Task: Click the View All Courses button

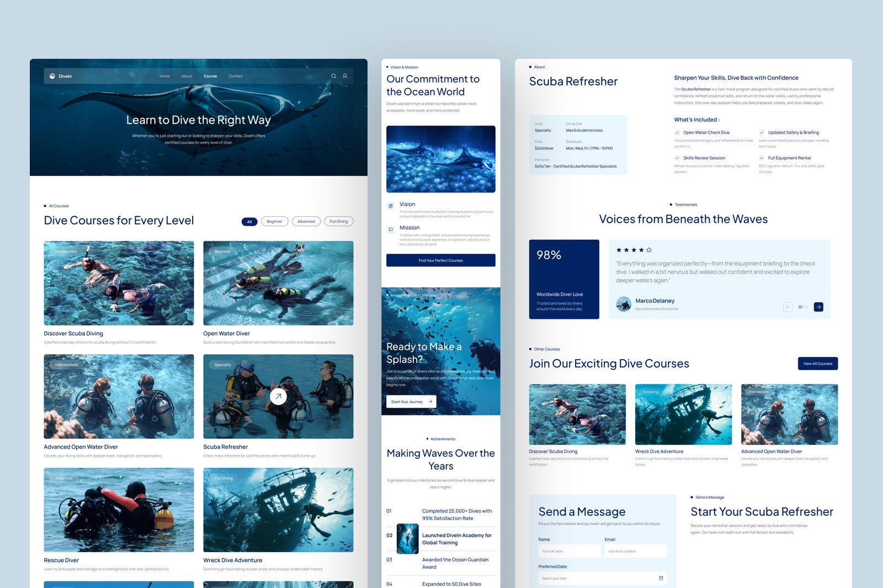Action: [817, 363]
